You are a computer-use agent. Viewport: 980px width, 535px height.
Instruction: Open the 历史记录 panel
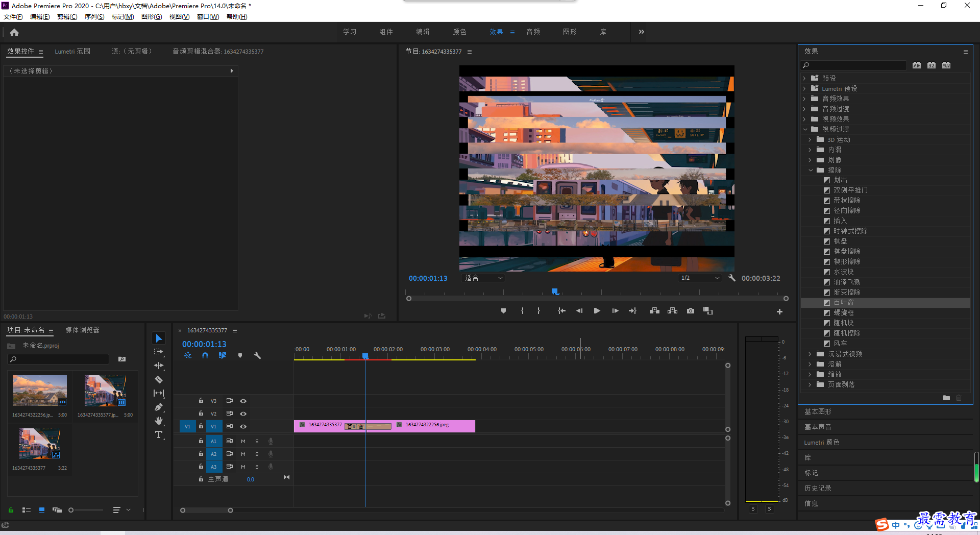click(818, 489)
